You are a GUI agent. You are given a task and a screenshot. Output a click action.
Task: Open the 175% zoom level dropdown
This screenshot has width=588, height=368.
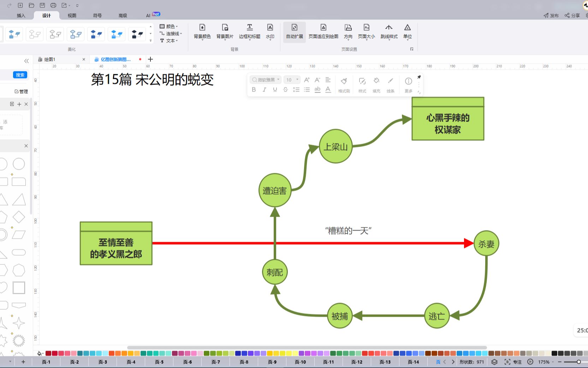(546, 362)
